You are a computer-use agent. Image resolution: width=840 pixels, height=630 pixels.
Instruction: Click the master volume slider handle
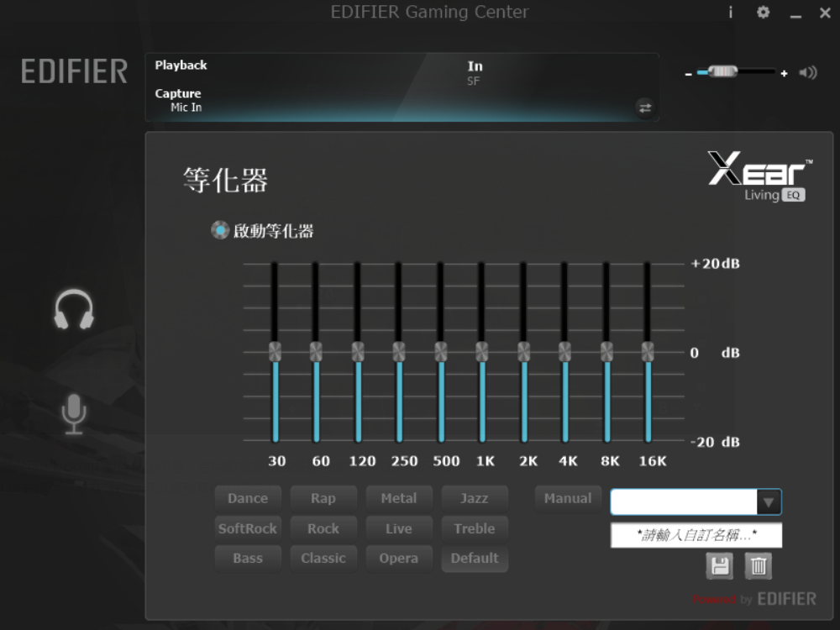(722, 71)
